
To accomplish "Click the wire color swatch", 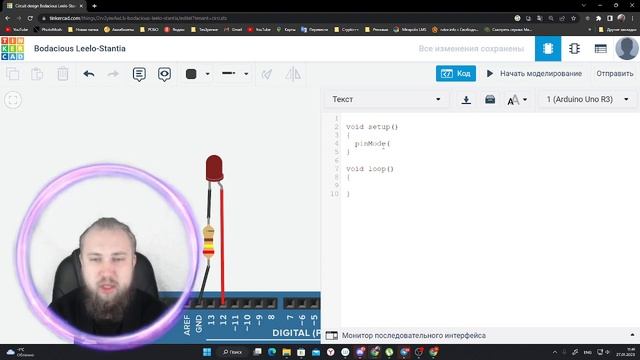I will coord(191,74).
